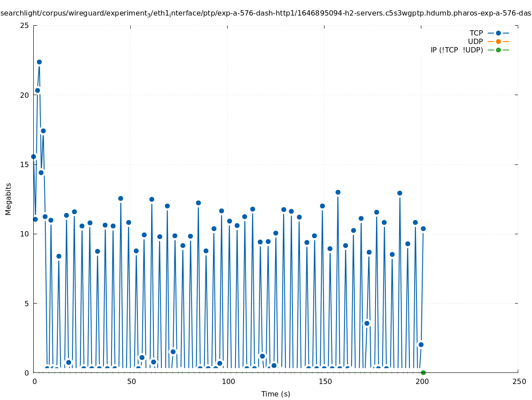This screenshot has width=532, height=400.
Task: Select the last TCP point near 2 megabits
Action: [x=421, y=344]
